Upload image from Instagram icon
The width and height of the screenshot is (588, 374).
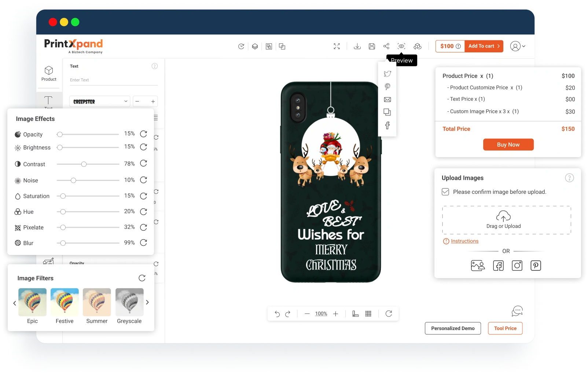517,266
